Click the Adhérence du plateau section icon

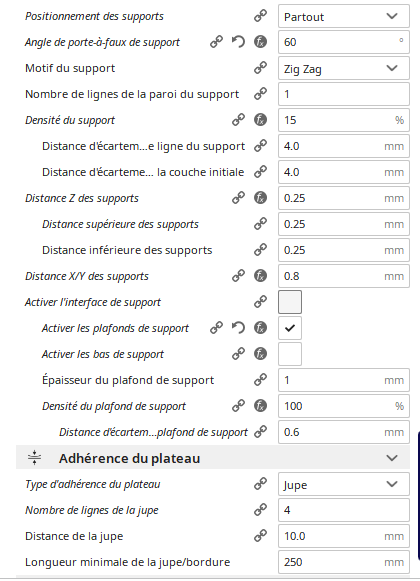pyautogui.click(x=34, y=458)
